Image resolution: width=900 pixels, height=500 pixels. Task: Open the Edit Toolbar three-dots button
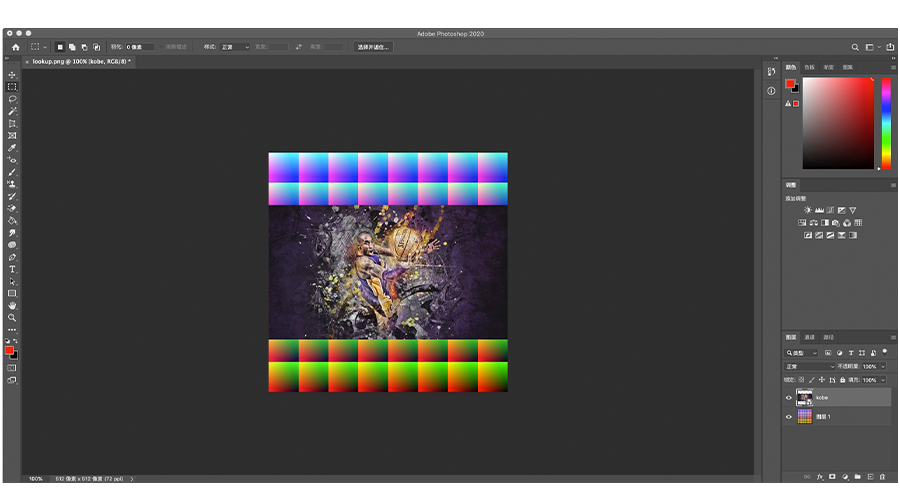pos(12,330)
